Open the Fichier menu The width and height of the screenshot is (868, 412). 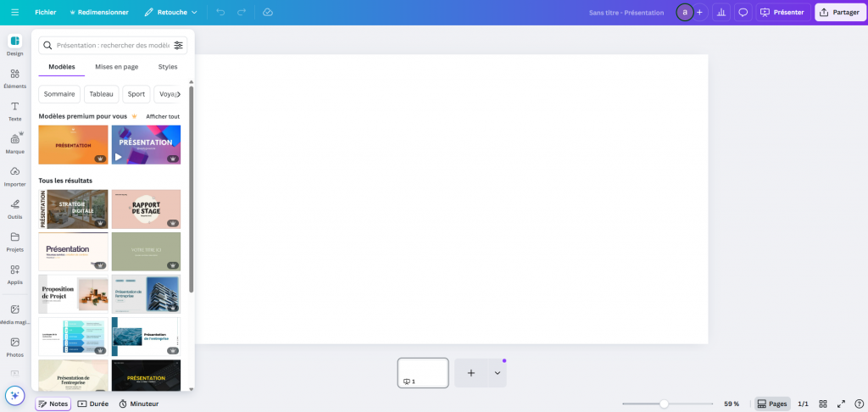[x=46, y=13]
